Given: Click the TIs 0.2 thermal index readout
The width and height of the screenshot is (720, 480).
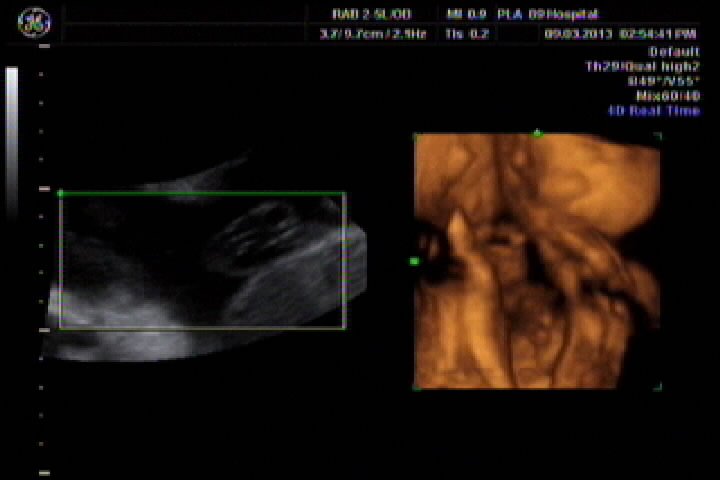Looking at the screenshot, I should click(466, 33).
